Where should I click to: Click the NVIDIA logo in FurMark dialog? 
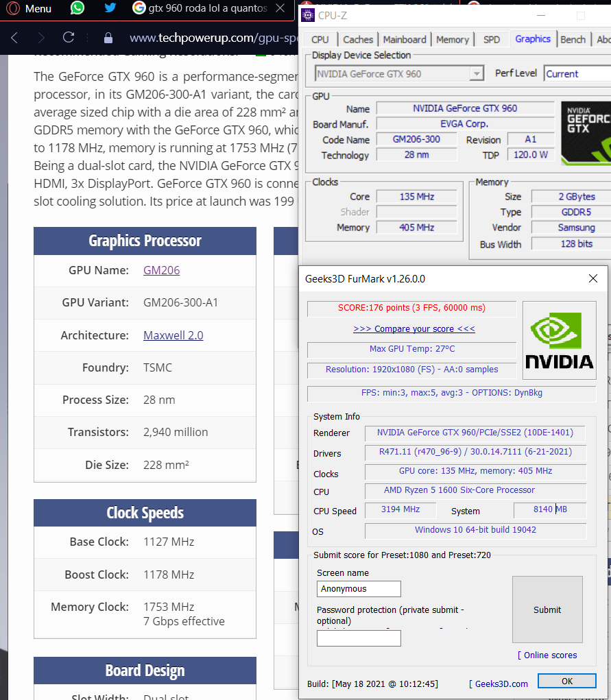[559, 340]
